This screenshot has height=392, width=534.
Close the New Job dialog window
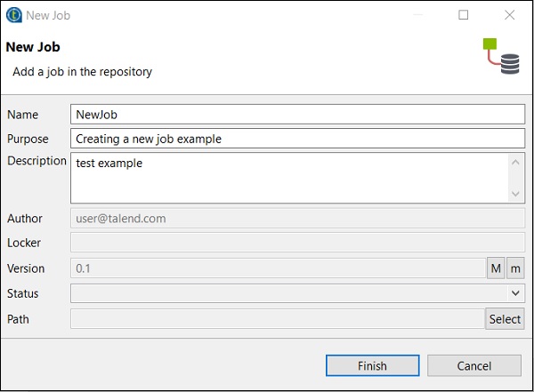coord(509,15)
